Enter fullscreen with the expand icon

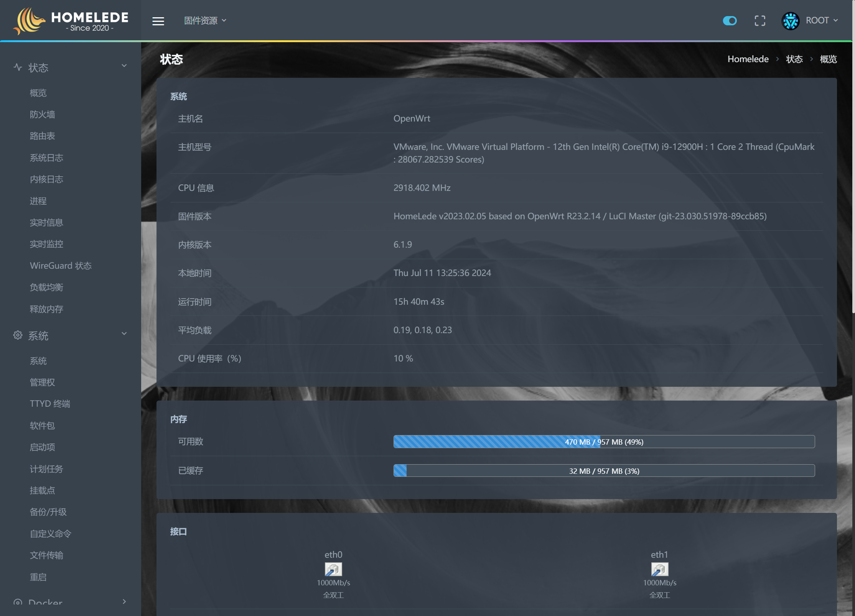coord(760,21)
